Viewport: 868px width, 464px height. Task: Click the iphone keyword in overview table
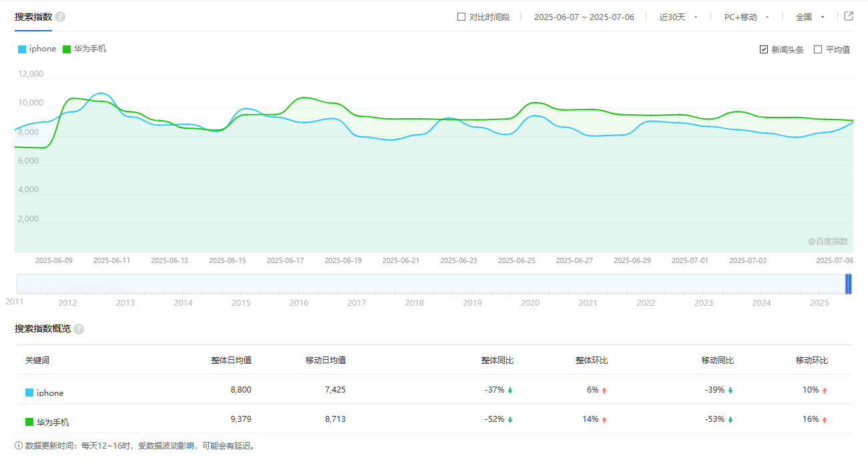pos(50,393)
